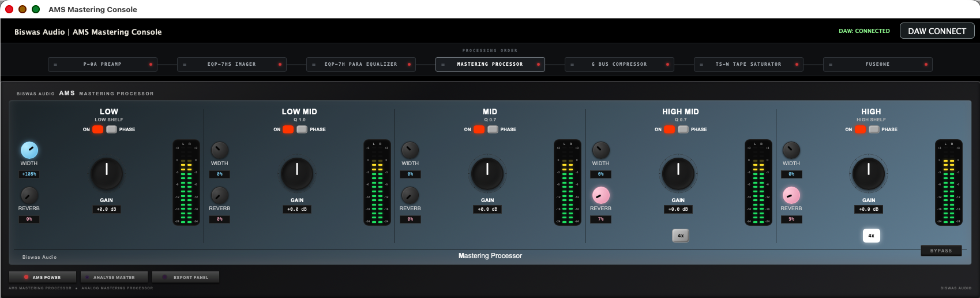980x298 pixels.
Task: Click the ANALYSE MASTER button
Action: 114,277
